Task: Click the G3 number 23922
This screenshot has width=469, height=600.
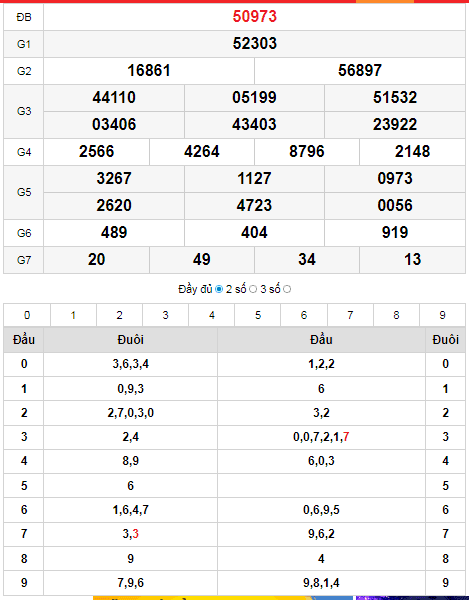Action: click(395, 125)
